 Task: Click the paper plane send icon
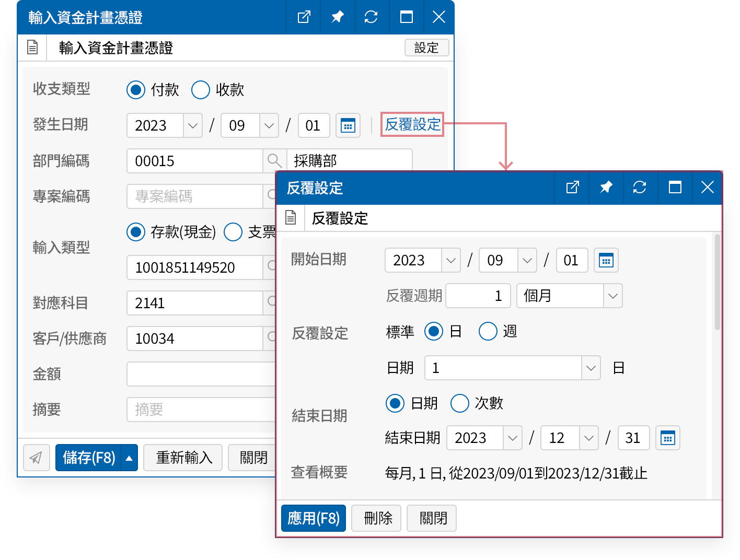point(36,457)
